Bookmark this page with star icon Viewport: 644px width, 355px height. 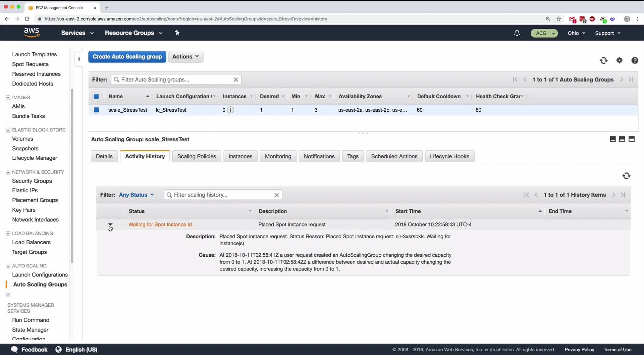(559, 19)
